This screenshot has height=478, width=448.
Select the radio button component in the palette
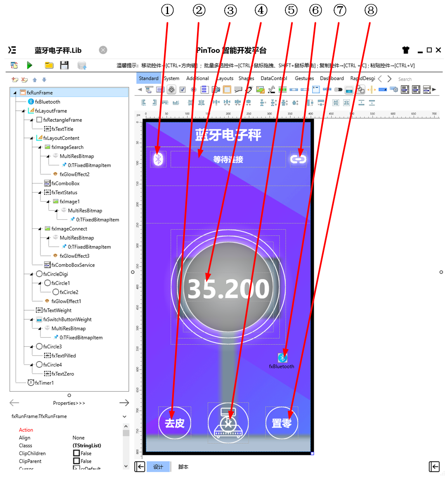tap(194, 90)
